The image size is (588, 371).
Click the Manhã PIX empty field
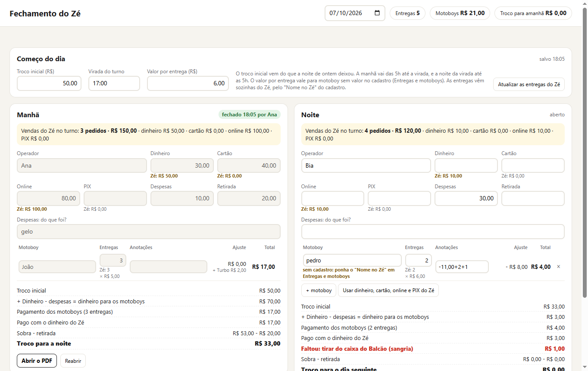[115, 199]
